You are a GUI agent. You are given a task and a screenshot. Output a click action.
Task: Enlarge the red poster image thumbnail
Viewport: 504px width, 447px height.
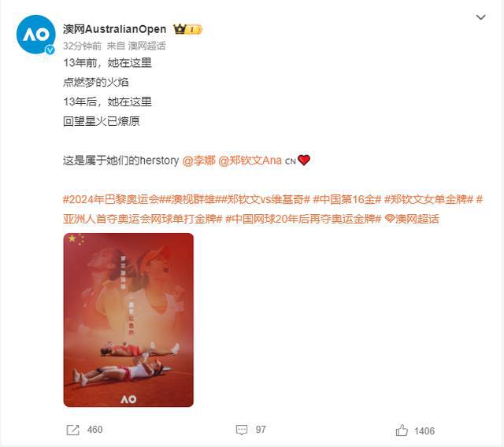tap(128, 320)
